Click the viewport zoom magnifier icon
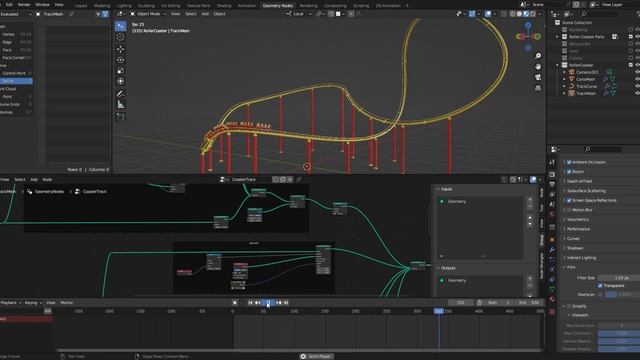This screenshot has width=640, height=360. tap(538, 56)
